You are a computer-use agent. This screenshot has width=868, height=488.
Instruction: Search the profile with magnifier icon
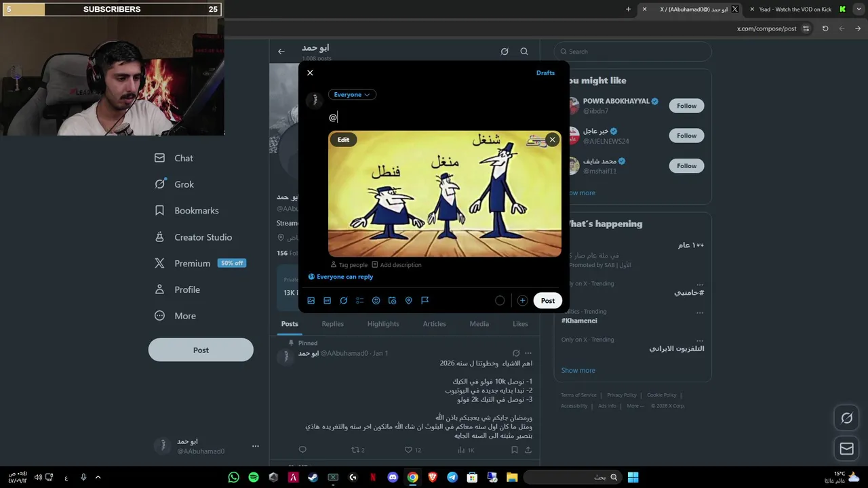pos(524,52)
